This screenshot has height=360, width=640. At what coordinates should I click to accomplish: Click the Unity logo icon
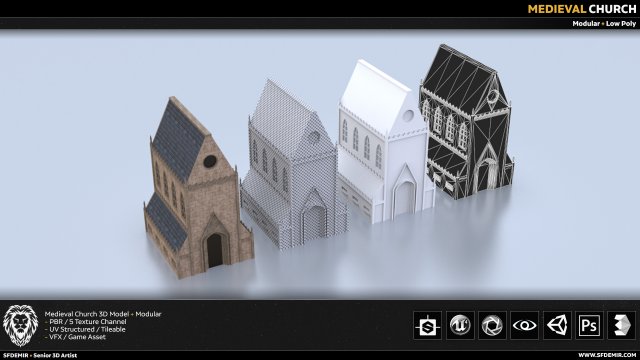coord(557,325)
